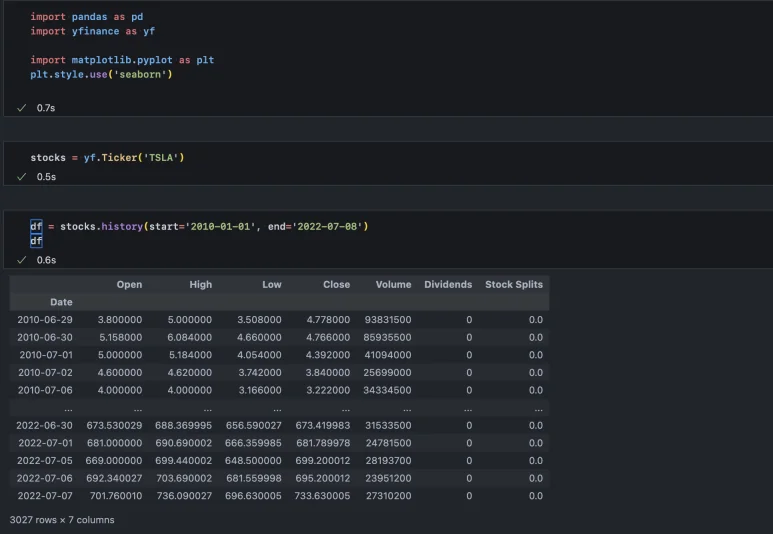Screen dimensions: 773x534
Task: Click the success checkmark beside 0.6s
Action: [x=21, y=260]
